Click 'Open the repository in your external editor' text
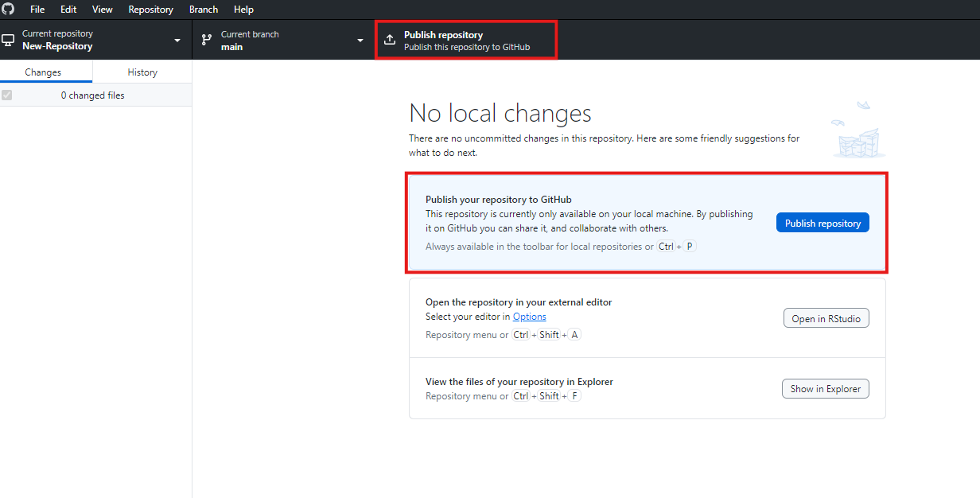The width and height of the screenshot is (980, 498). [519, 302]
